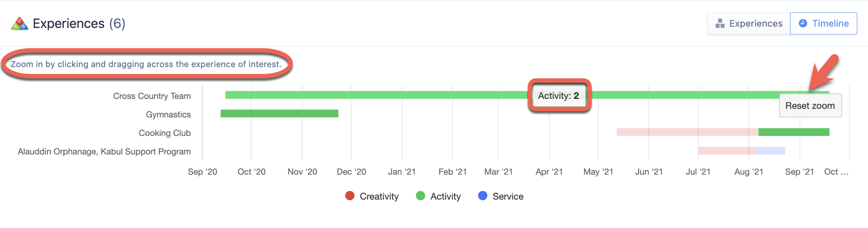
Task: Click the Experiences blocks icon
Action: click(x=720, y=24)
